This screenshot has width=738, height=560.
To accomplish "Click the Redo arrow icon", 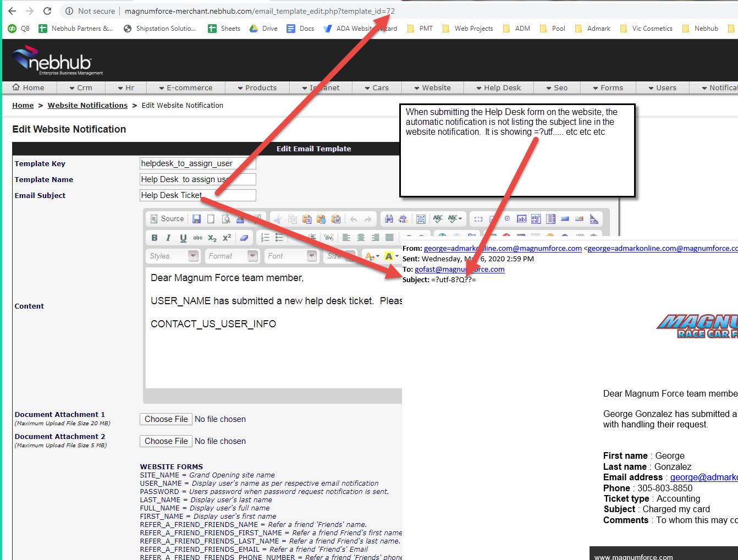I will (x=368, y=219).
